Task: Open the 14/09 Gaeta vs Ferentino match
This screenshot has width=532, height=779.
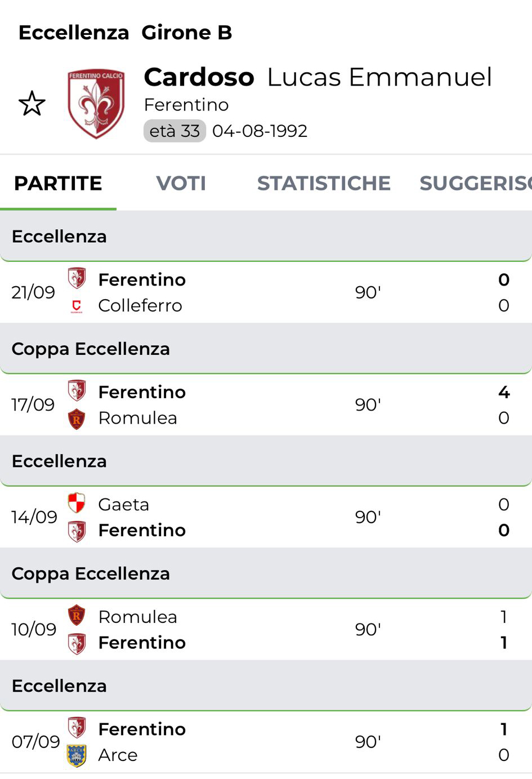Action: click(266, 517)
